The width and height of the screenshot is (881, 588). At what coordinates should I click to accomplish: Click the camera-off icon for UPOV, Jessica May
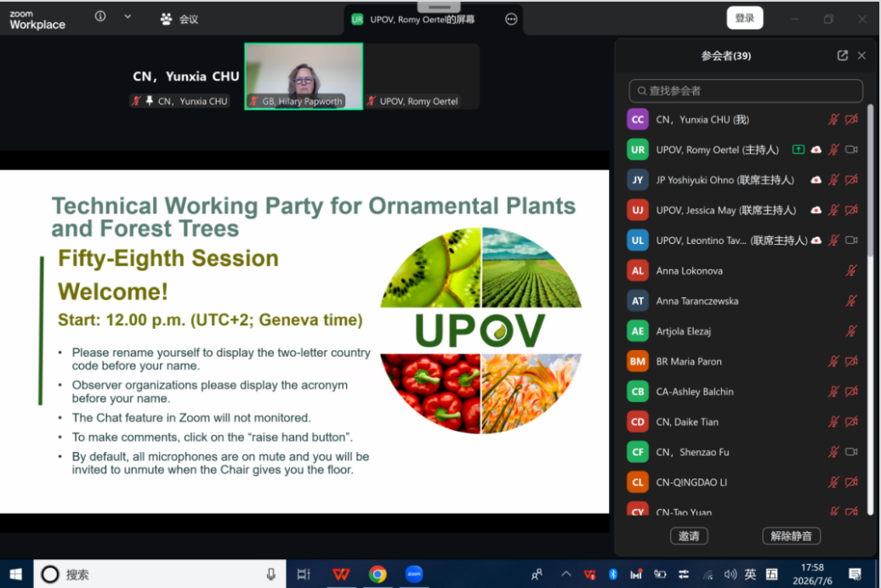[851, 210]
